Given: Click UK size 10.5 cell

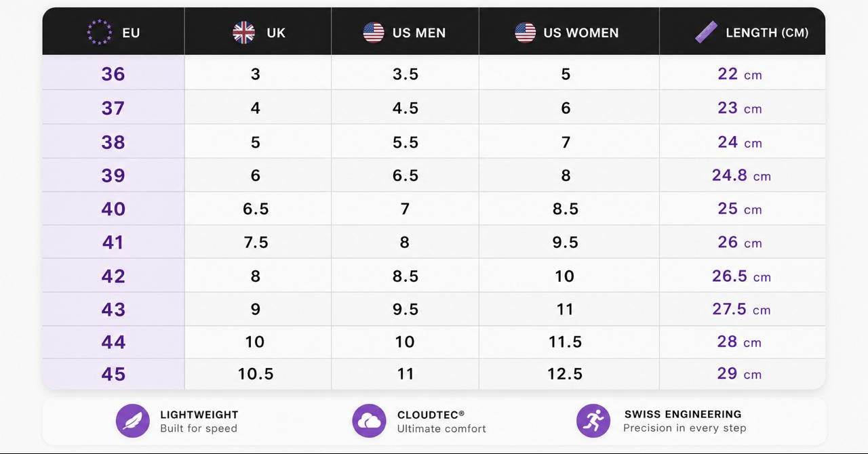Looking at the screenshot, I should coord(256,374).
